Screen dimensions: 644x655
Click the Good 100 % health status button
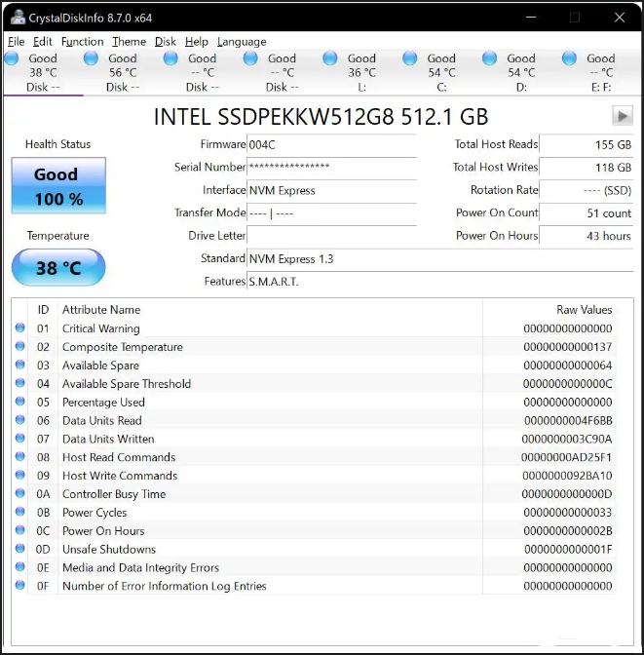(58, 185)
